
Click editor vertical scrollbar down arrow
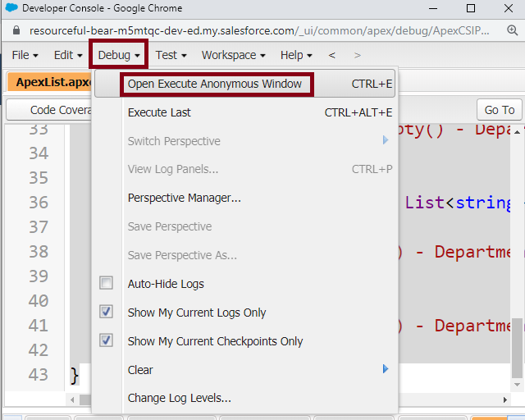(x=517, y=385)
